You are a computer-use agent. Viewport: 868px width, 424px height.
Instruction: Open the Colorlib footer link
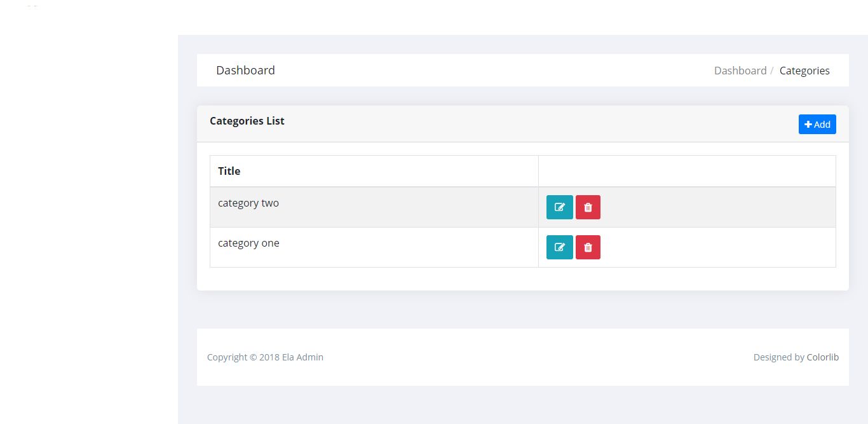click(822, 357)
